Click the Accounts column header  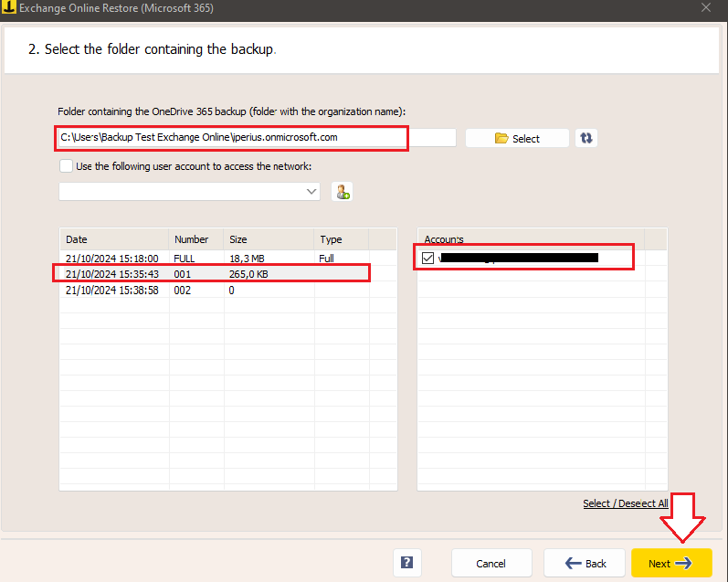(x=531, y=239)
